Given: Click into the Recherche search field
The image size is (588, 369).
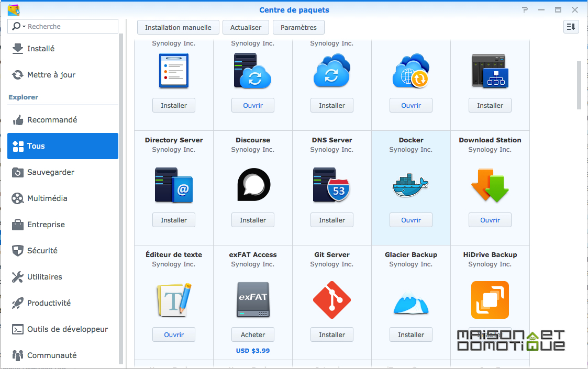Looking at the screenshot, I should (x=63, y=26).
